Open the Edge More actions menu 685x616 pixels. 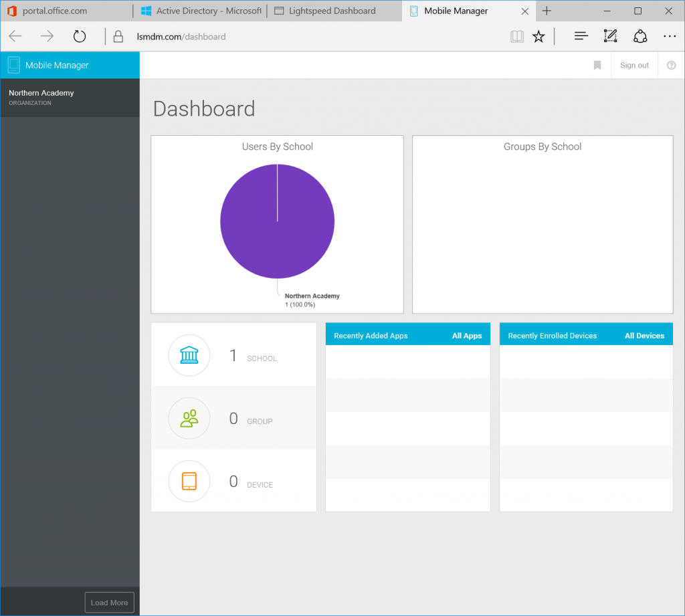click(x=670, y=36)
